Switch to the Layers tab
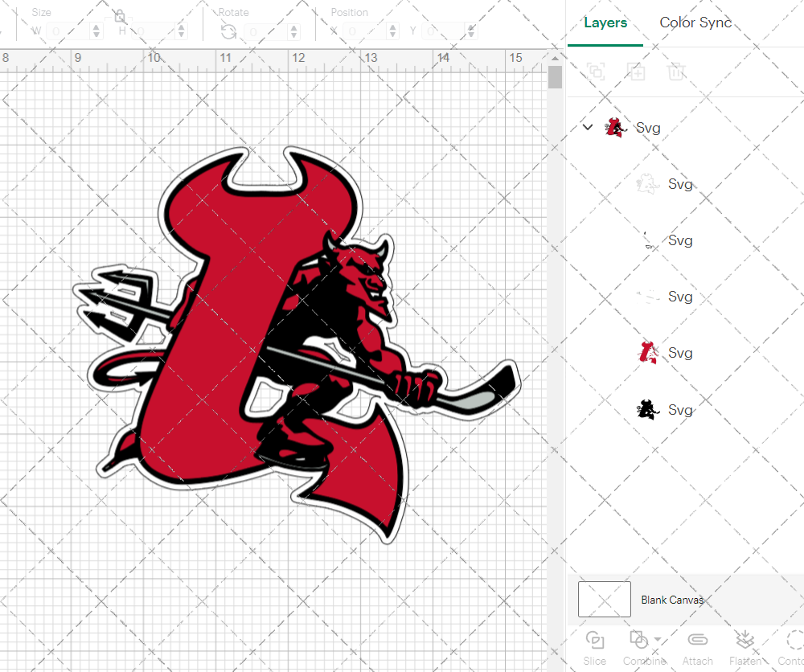The width and height of the screenshot is (804, 672). (x=605, y=23)
